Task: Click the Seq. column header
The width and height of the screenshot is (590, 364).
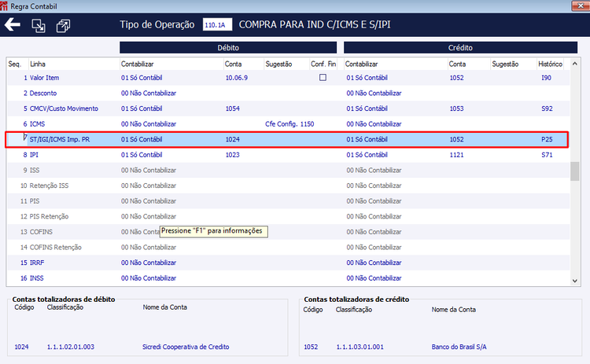Action: [x=15, y=64]
